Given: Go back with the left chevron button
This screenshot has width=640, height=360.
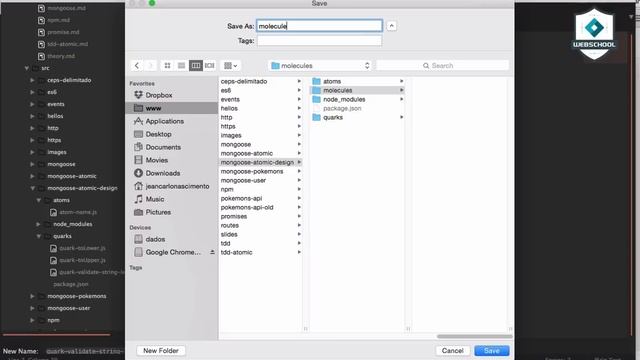Looking at the screenshot, I should 137,65.
